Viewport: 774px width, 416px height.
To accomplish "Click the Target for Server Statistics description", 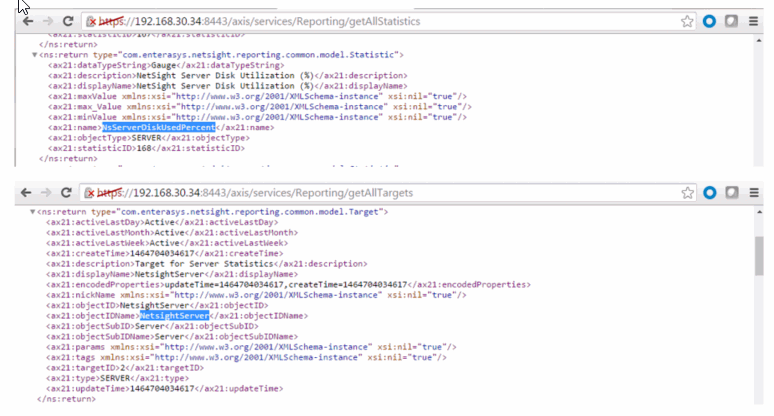I will click(204, 264).
